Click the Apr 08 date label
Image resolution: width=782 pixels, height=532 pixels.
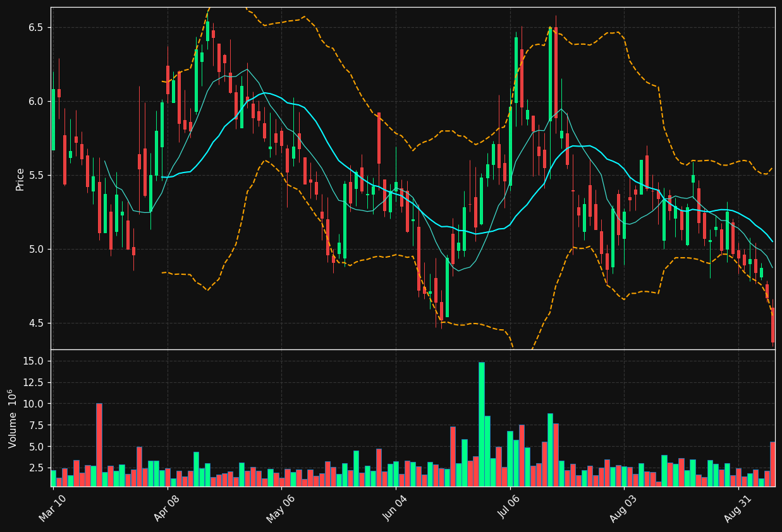coord(168,509)
